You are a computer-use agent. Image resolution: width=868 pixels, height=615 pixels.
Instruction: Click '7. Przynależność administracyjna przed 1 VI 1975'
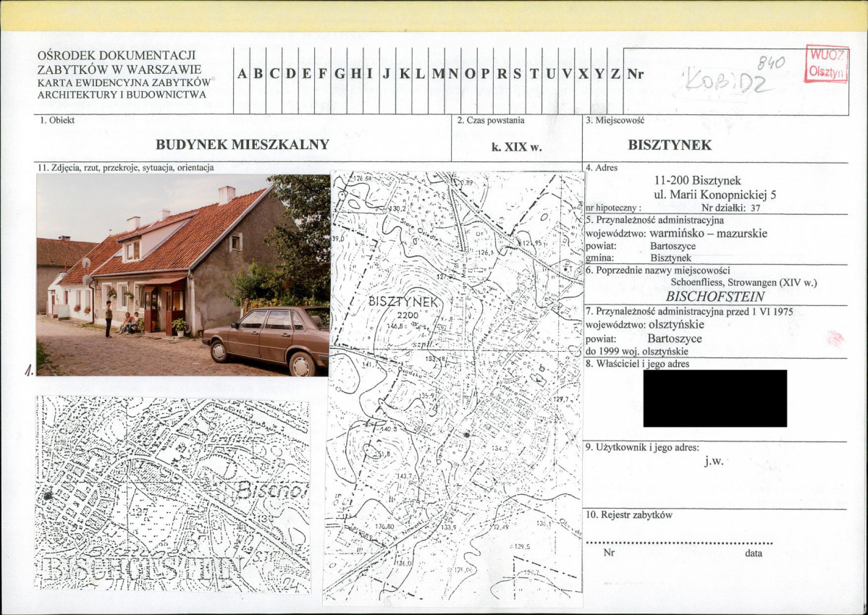(x=689, y=312)
